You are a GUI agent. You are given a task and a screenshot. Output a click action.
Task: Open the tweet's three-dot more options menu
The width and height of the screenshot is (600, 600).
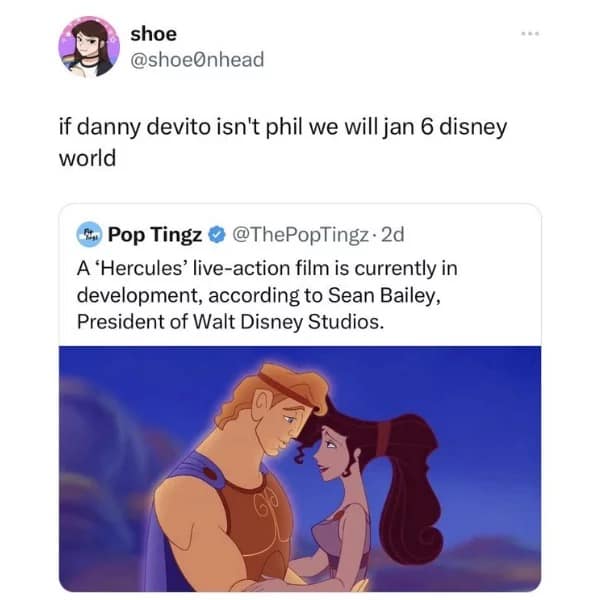tap(530, 34)
